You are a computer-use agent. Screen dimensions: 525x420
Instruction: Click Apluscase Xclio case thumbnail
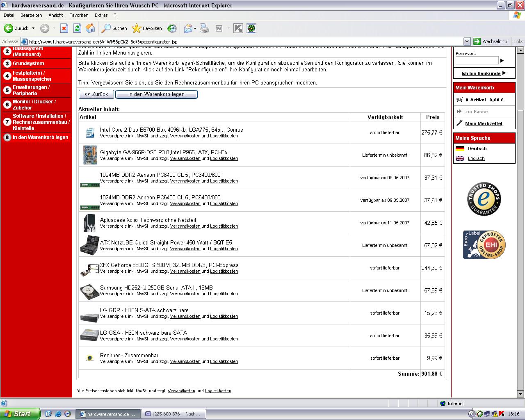(89, 223)
